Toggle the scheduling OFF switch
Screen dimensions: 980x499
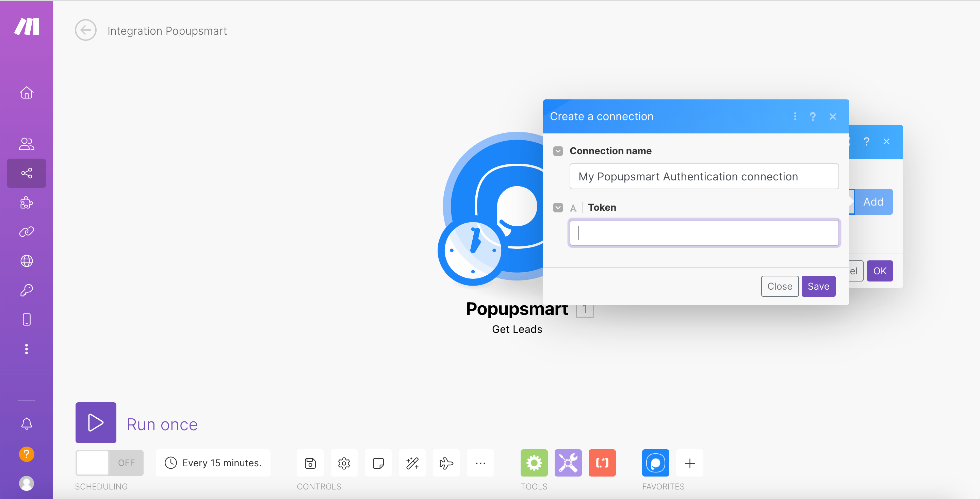109,463
